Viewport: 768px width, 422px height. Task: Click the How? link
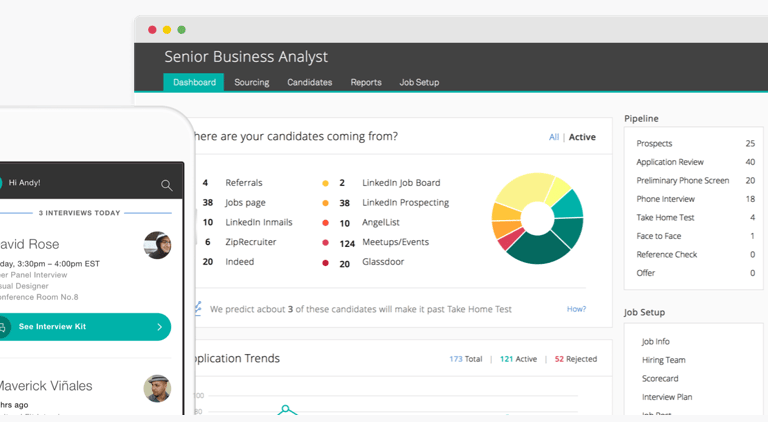576,309
